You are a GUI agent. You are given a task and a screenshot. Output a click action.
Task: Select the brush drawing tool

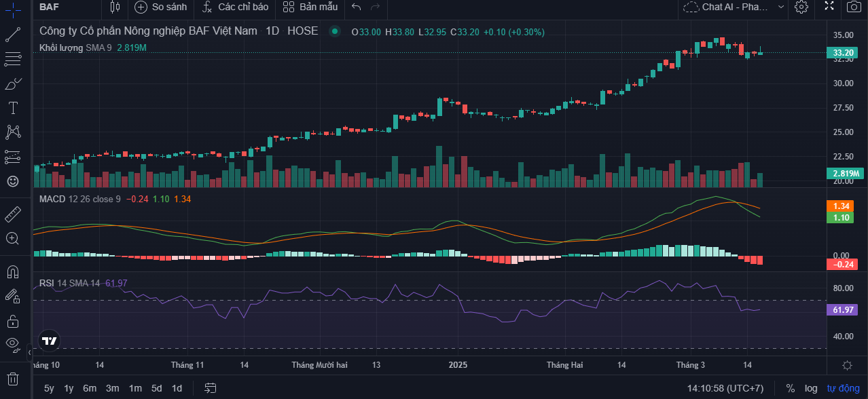[13, 83]
